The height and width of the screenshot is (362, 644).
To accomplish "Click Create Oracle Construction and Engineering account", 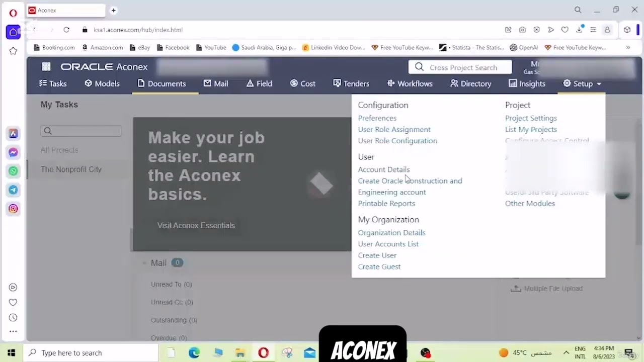I will [x=410, y=186].
